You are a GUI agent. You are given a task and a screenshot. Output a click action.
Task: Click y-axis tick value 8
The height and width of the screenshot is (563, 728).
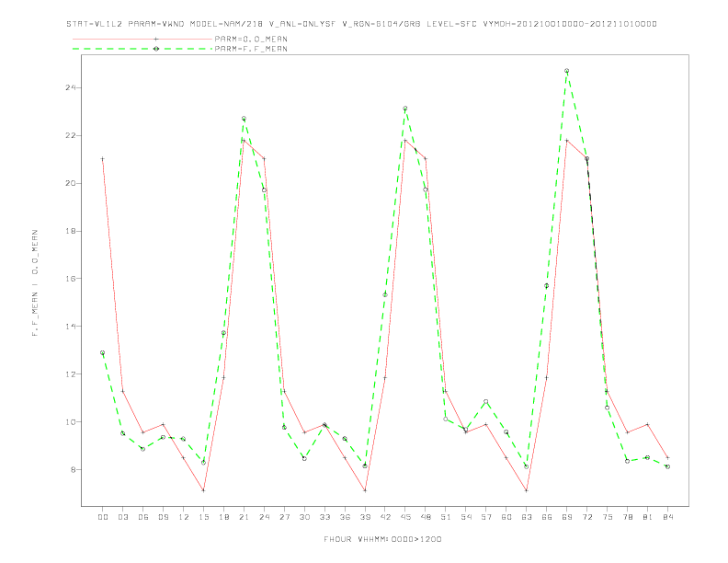coord(74,469)
